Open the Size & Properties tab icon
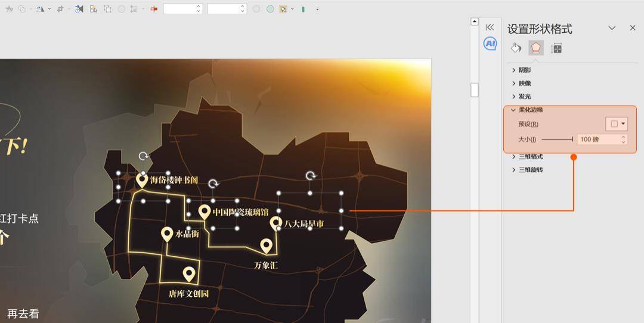 556,48
